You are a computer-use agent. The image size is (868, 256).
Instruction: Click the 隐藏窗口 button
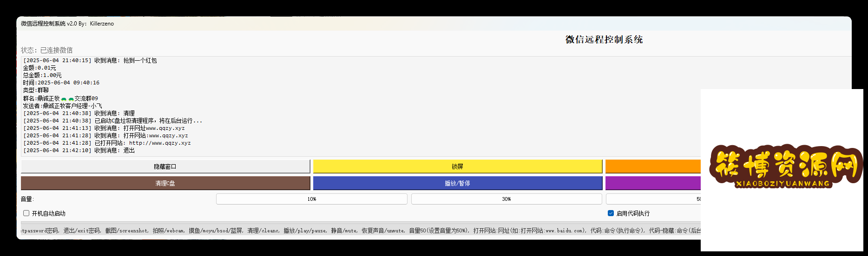tap(165, 166)
